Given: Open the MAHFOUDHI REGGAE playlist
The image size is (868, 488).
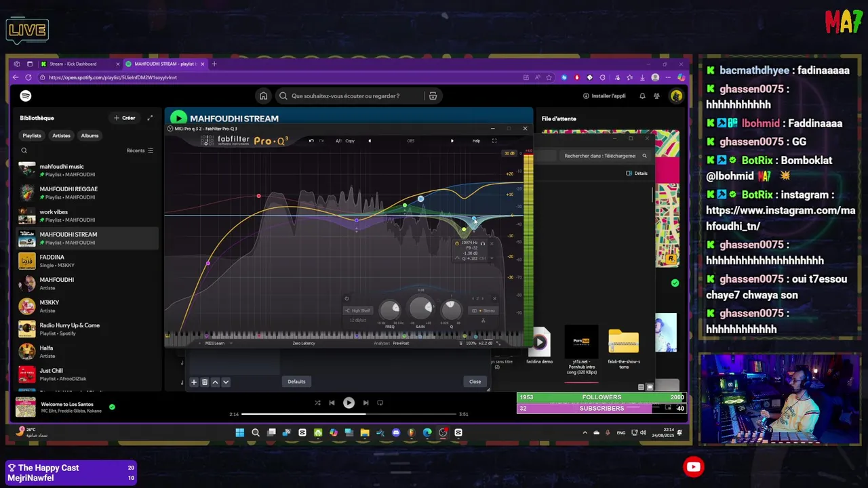Looking at the screenshot, I should point(88,193).
